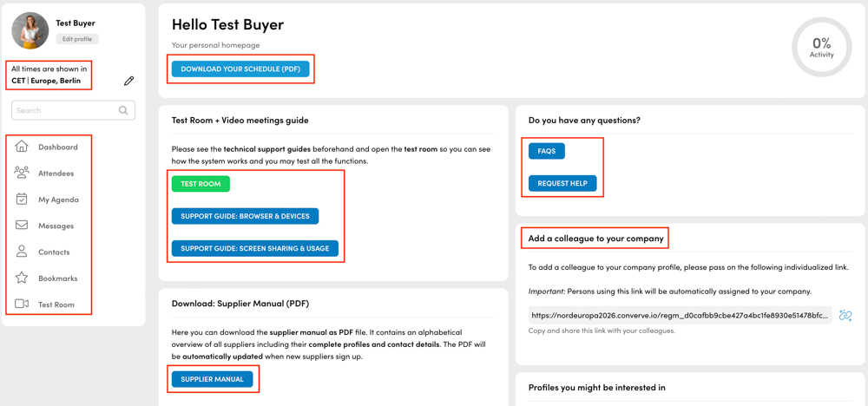
Task: Open Attendees via the people icon
Action: (22, 173)
